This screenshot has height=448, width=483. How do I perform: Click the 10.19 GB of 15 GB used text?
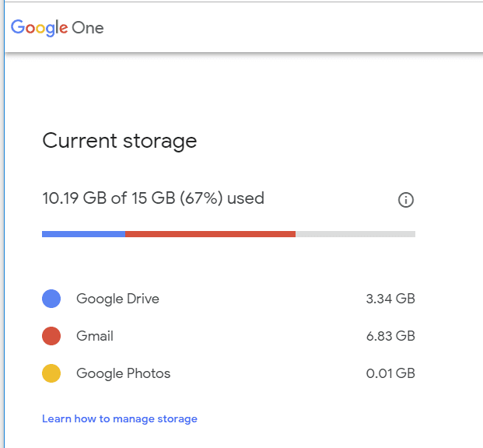tap(153, 198)
